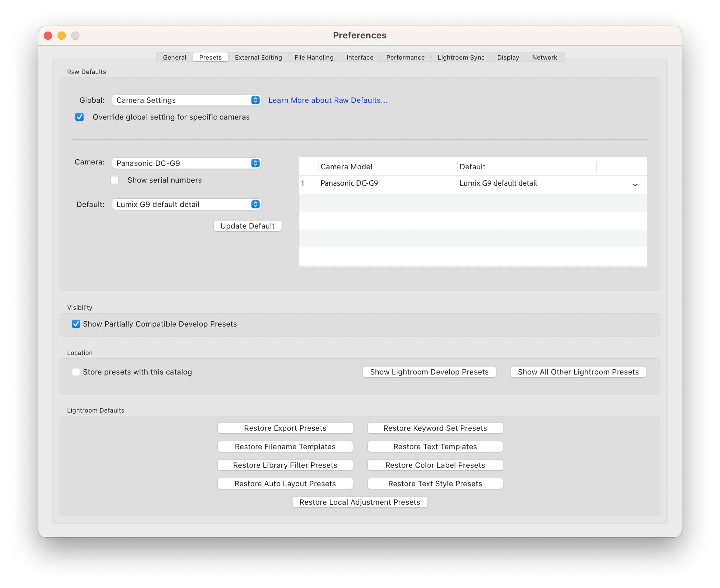Click Show Lightroom Develop Presets button
This screenshot has width=720, height=588.
click(429, 372)
